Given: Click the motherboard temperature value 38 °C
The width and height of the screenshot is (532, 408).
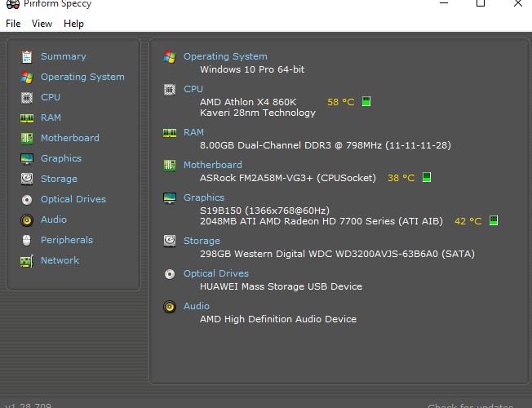Looking at the screenshot, I should (401, 178).
